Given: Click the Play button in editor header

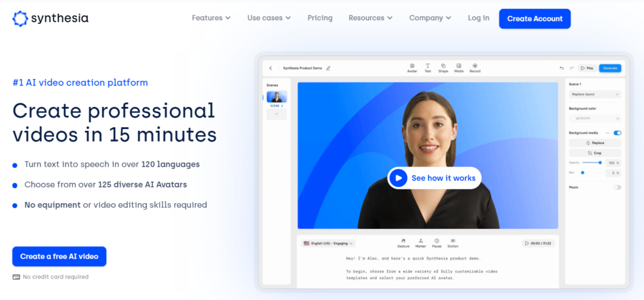Looking at the screenshot, I should 587,68.
